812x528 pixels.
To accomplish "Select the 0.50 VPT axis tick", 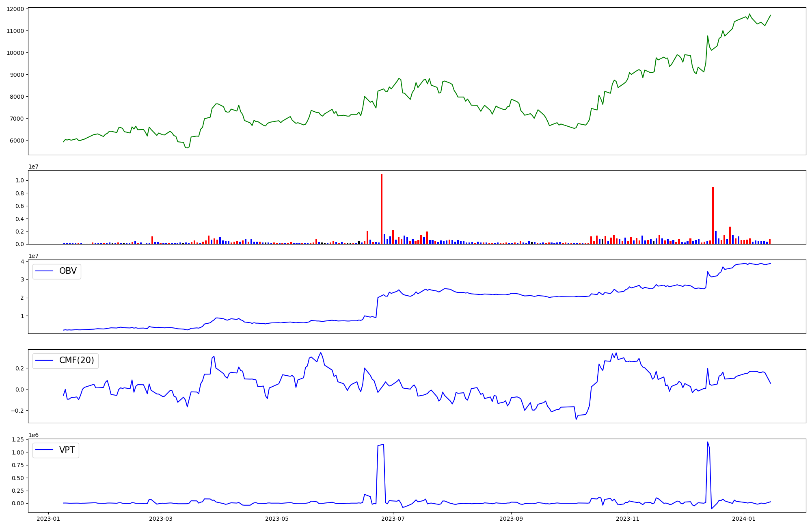I will click(x=17, y=478).
